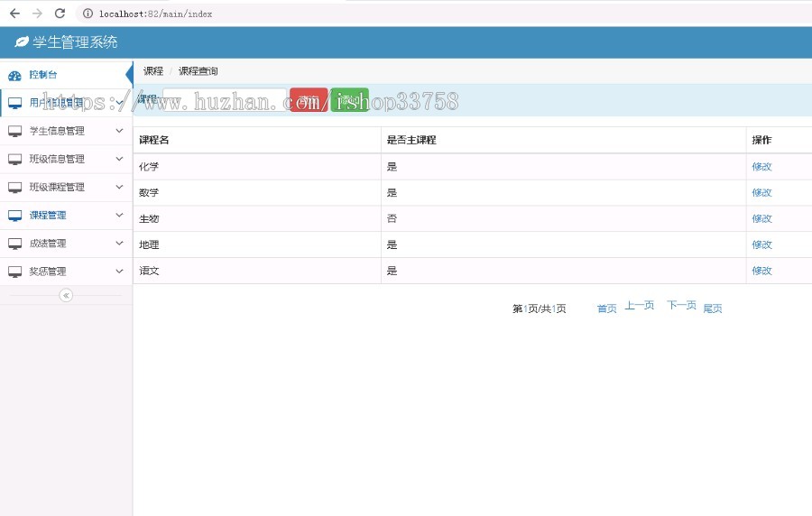812x516 pixels.
Task: Expand 成绩管理 chevron
Action: 120,243
